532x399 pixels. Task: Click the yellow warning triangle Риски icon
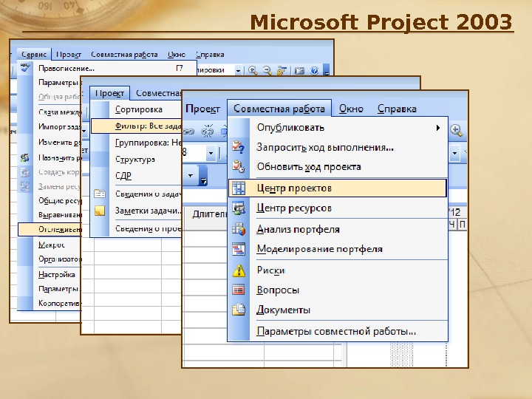pos(239,270)
